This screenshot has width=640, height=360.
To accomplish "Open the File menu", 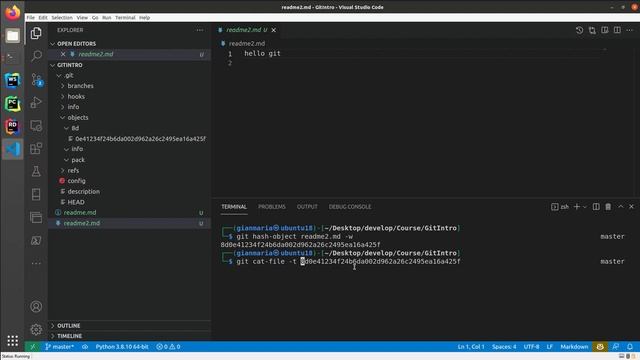I will point(31,18).
